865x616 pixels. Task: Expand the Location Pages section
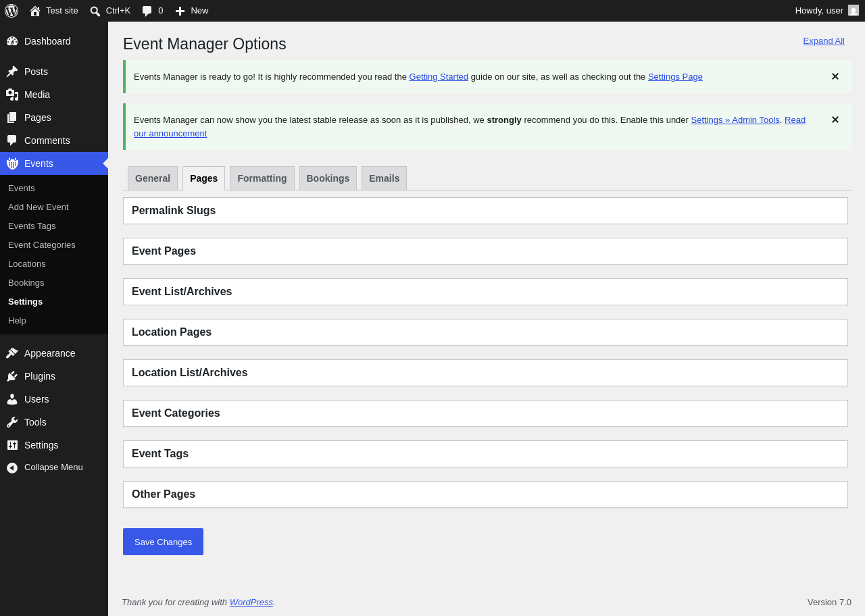point(485,332)
